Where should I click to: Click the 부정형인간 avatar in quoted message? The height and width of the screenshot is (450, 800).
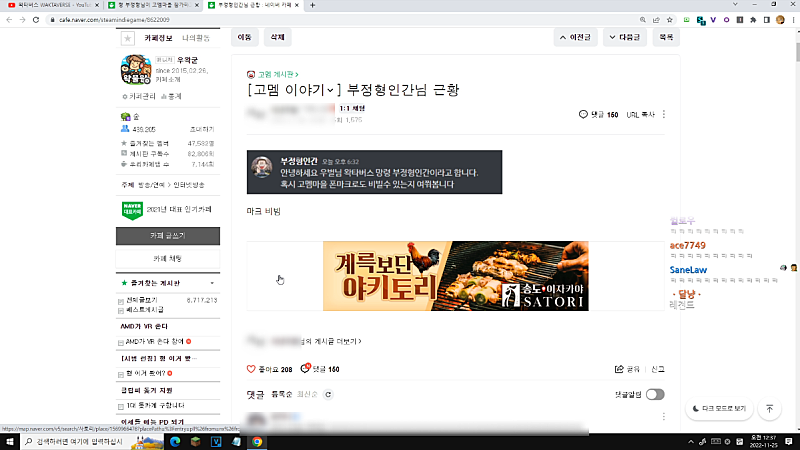pos(262,167)
